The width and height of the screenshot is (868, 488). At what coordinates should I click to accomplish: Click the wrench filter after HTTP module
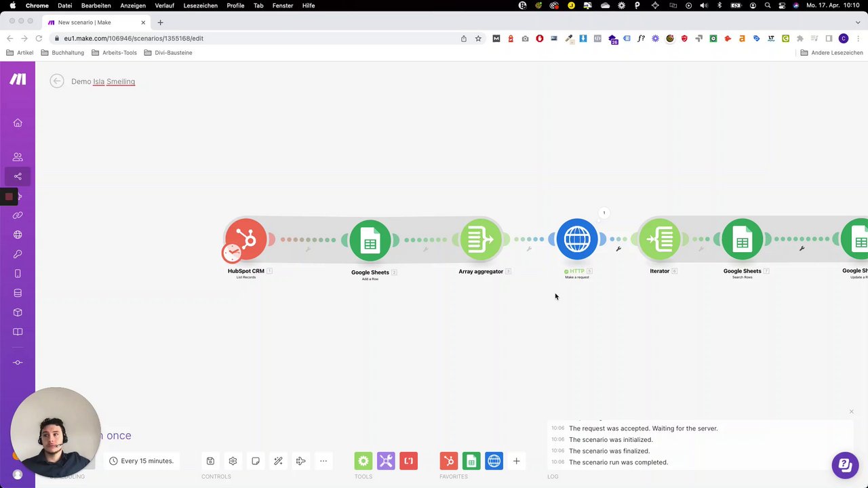618,249
